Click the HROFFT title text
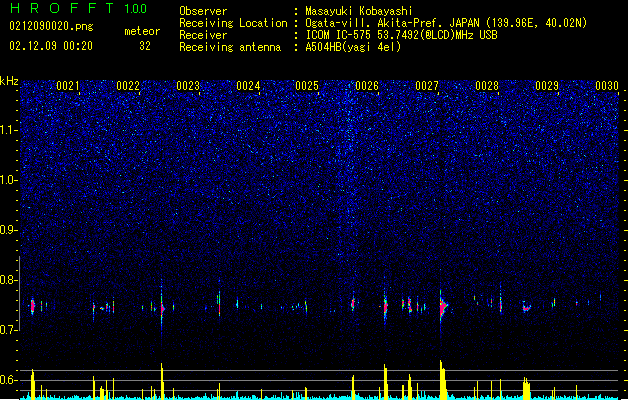This screenshot has width=629, height=400. (62, 8)
